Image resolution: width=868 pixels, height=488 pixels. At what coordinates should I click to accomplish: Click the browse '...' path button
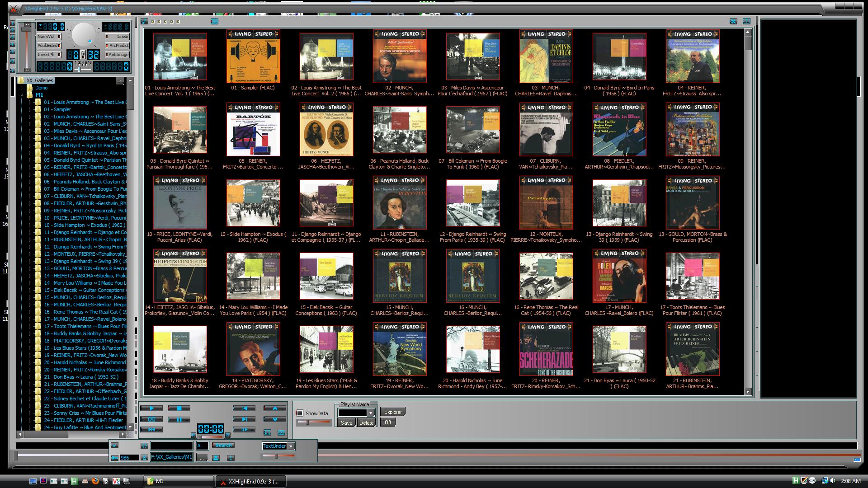tap(202, 457)
